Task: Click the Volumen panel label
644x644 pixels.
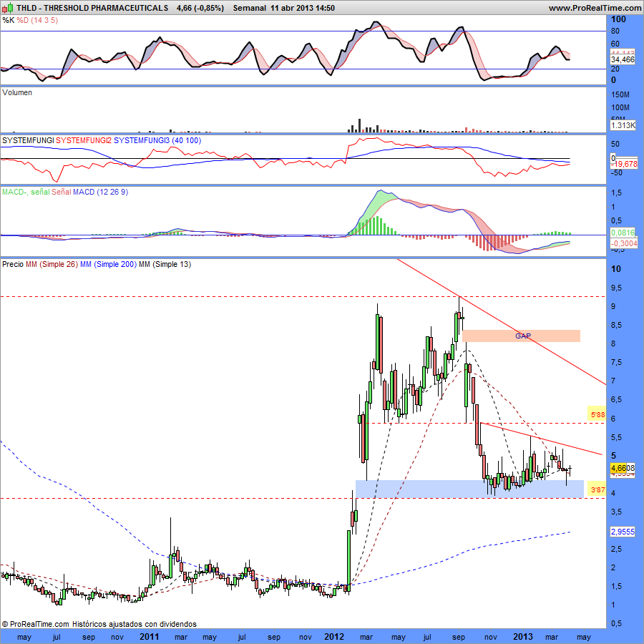Action: point(17,92)
